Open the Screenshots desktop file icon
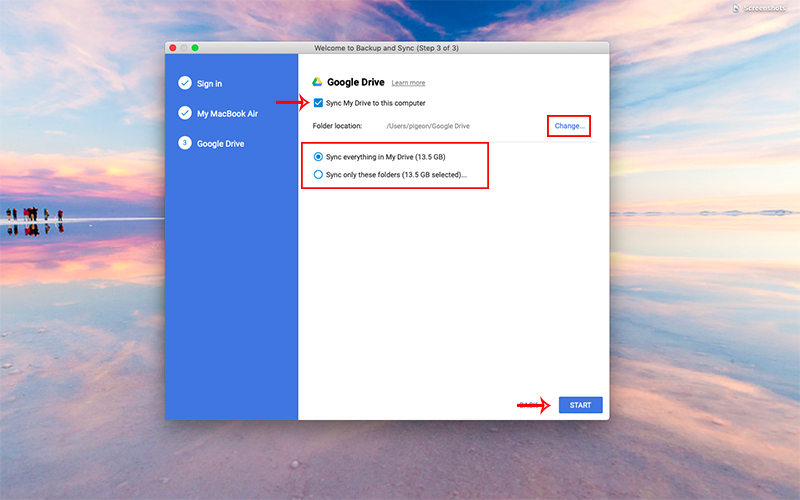The image size is (800, 500). (763, 8)
